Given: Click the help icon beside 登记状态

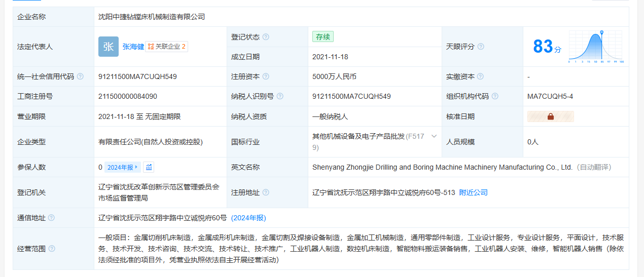Looking at the screenshot, I should (x=266, y=37).
